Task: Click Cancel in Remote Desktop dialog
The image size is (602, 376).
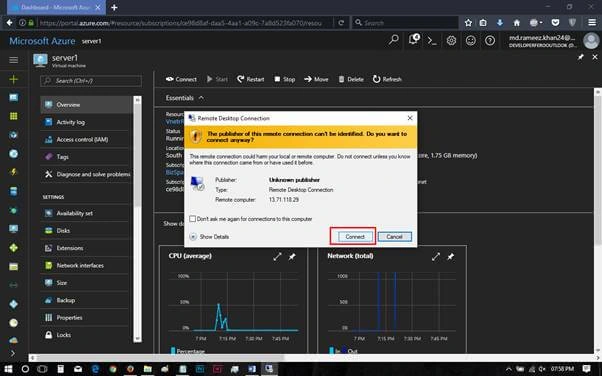Action: click(x=395, y=237)
